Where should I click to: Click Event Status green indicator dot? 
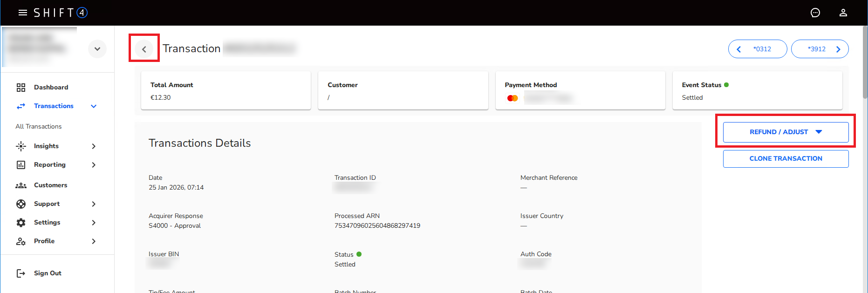click(x=726, y=85)
